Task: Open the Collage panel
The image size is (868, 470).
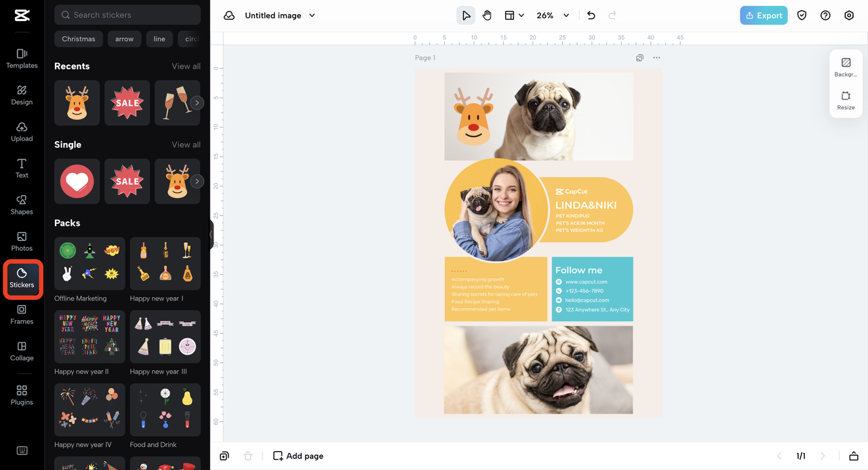Action: point(22,351)
